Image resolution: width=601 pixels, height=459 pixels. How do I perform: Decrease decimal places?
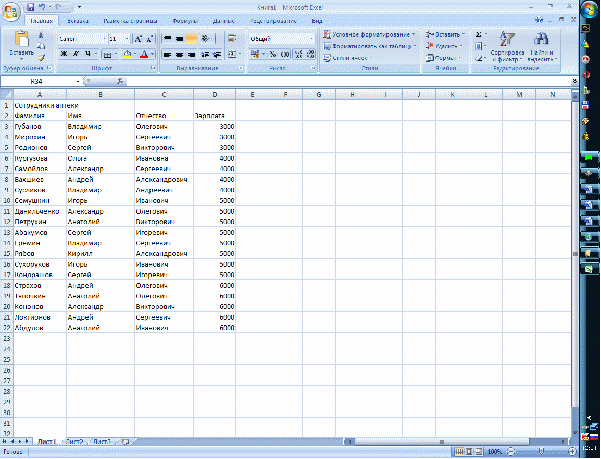pyautogui.click(x=310, y=54)
